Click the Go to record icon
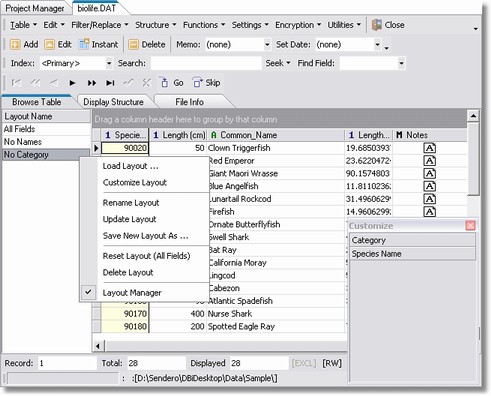This screenshot has width=491, height=396. [x=164, y=82]
